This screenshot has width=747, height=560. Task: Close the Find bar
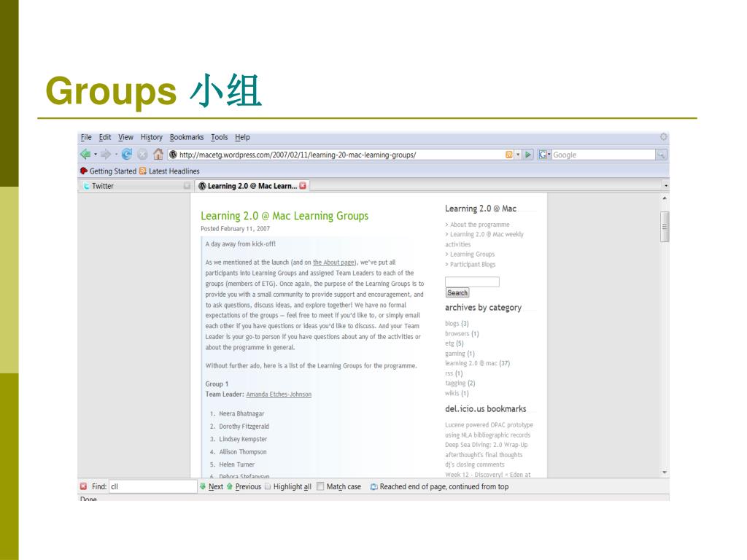click(83, 486)
